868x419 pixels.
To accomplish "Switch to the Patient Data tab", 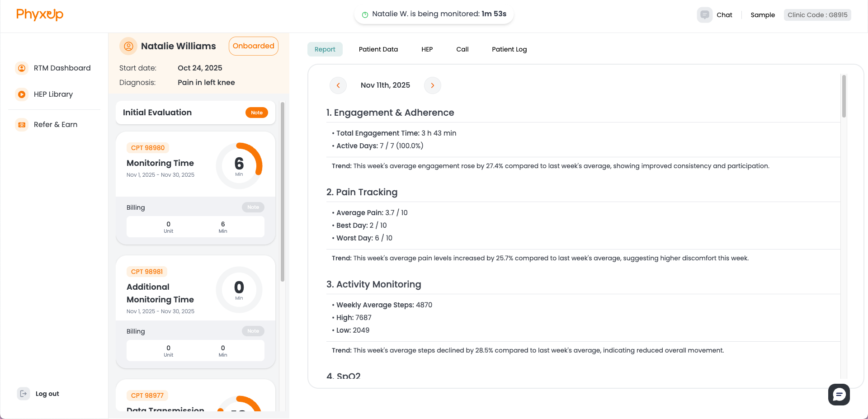I will point(378,49).
